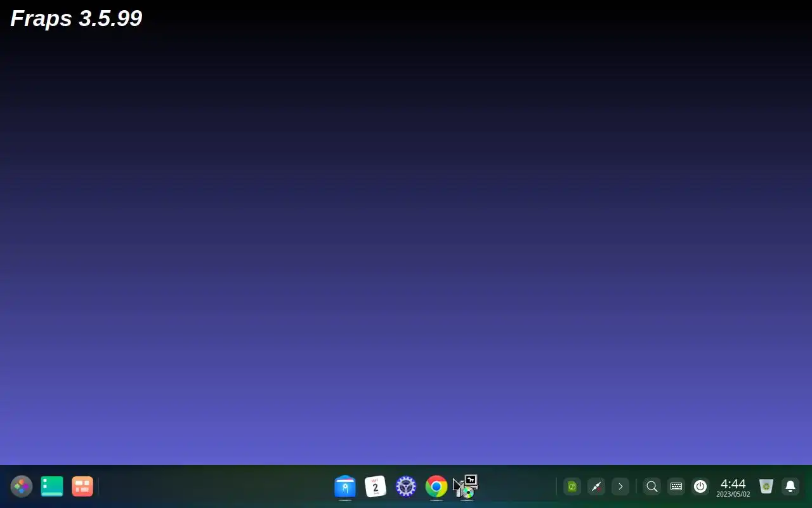Open the search magnifier in the dock
The image size is (812, 508).
coord(652,486)
